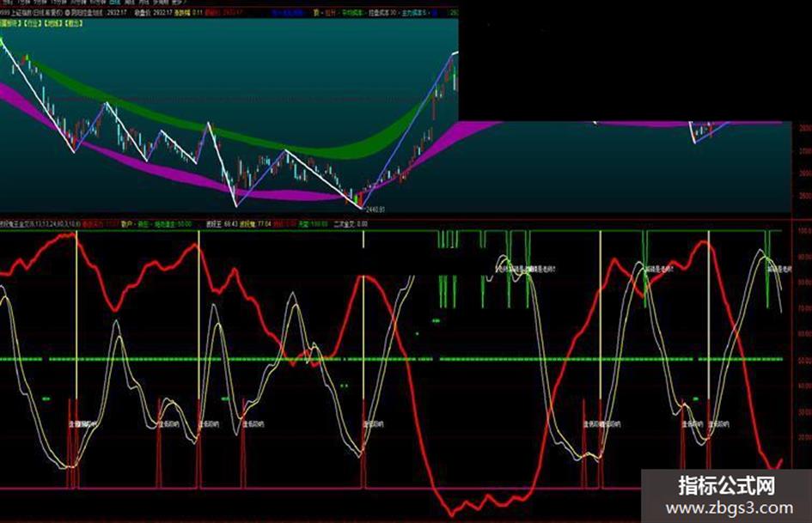Switch to the 月线 period tab

(144, 2)
